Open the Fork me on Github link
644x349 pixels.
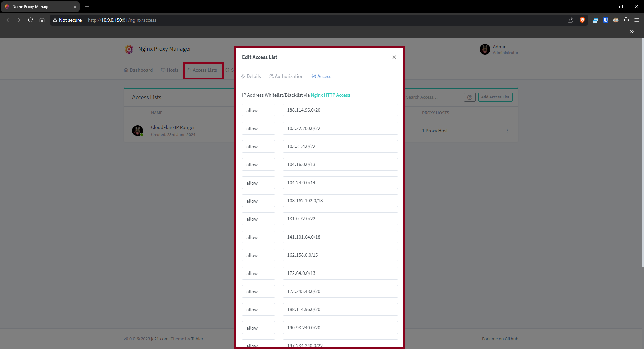coord(500,339)
